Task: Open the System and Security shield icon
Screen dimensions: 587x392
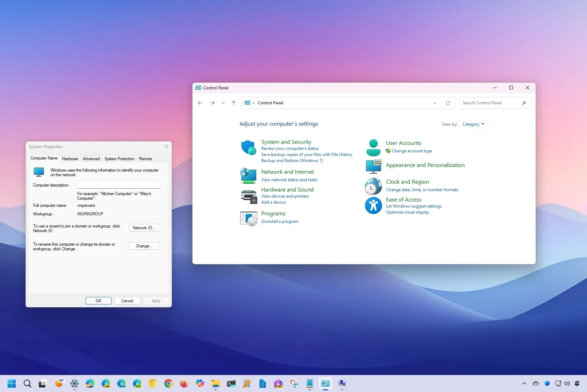Action: coord(248,147)
